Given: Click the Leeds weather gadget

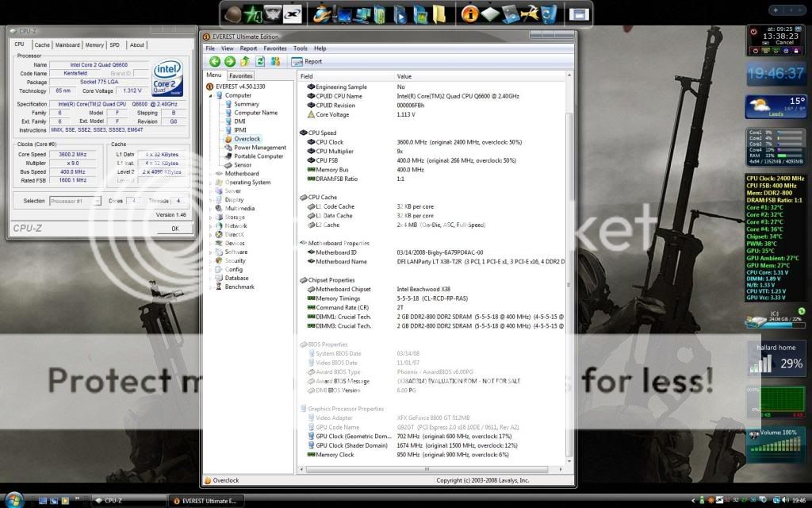Looking at the screenshot, I should pyautogui.click(x=776, y=106).
